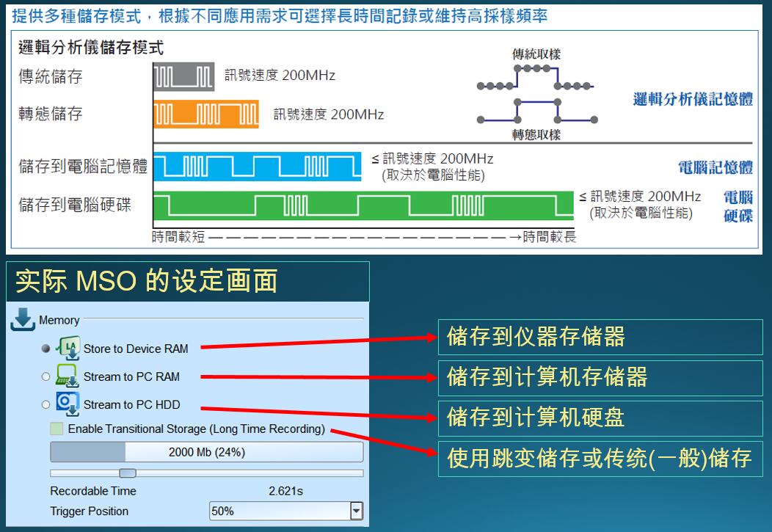Click the Stream to PC RAM laptop icon
The height and width of the screenshot is (532, 772).
[x=67, y=376]
